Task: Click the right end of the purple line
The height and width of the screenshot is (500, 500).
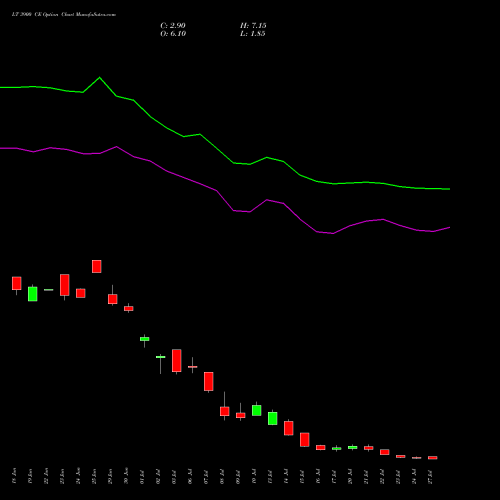Action: pyautogui.click(x=449, y=228)
